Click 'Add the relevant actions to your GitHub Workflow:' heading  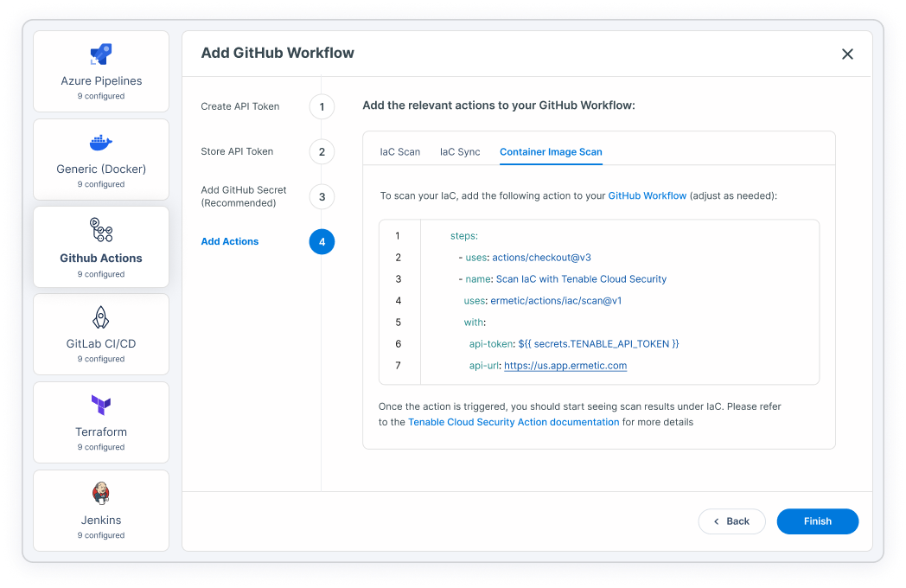click(x=499, y=105)
